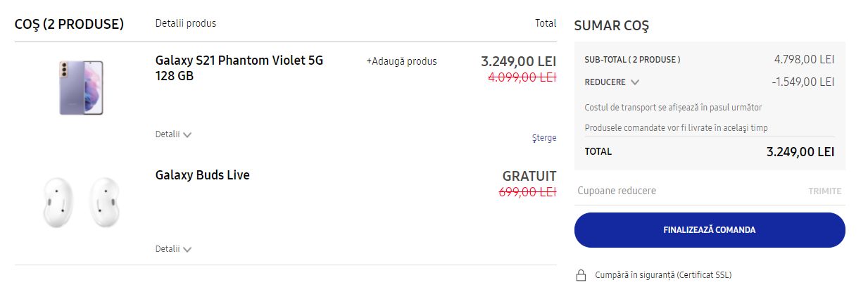This screenshot has height=292, width=868.
Task: Click the 3.249,00 LEI phone price
Action: [519, 61]
